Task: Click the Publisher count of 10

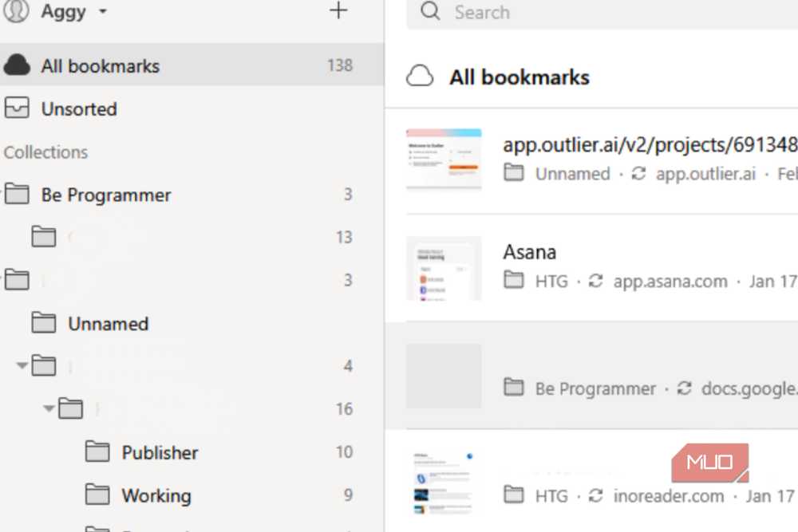Action: click(x=344, y=451)
